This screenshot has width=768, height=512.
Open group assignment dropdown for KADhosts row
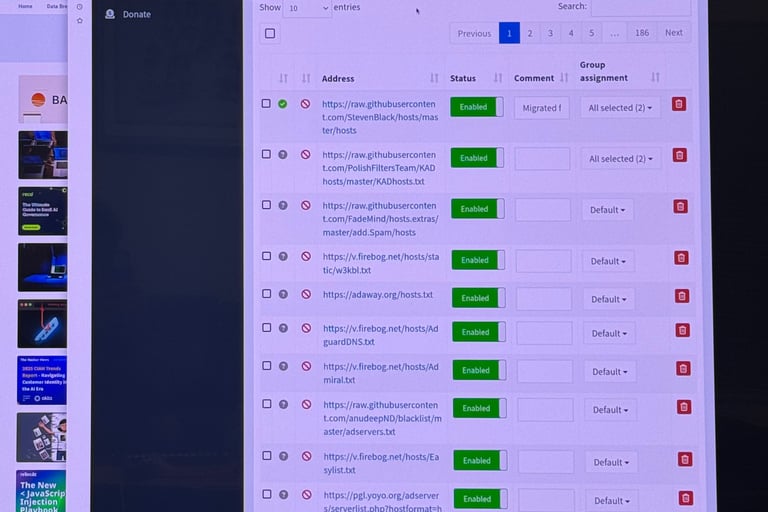621,159
